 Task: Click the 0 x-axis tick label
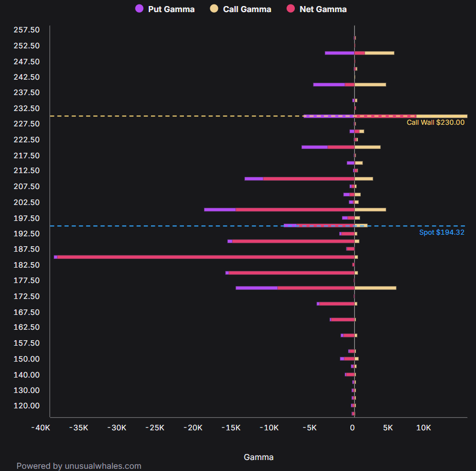[352, 428]
